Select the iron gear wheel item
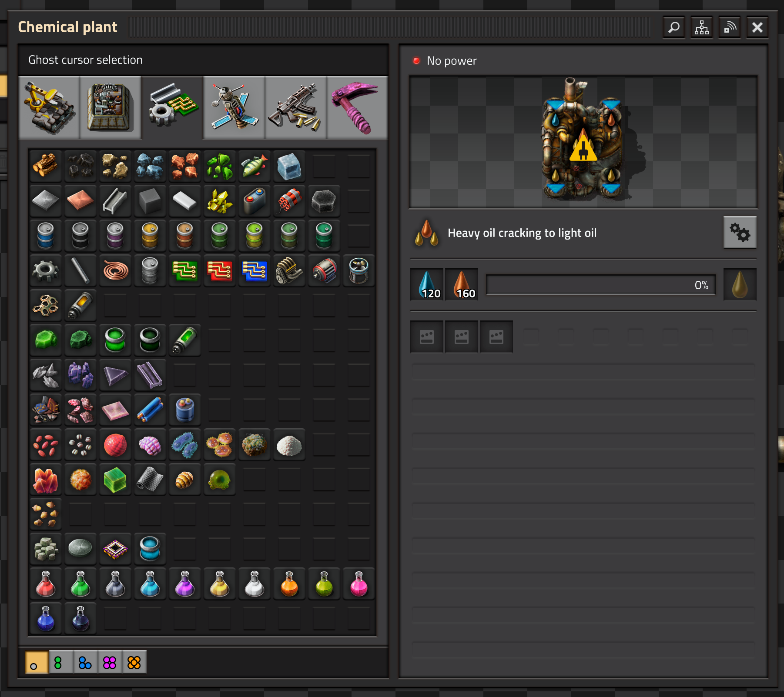Viewport: 784px width, 697px height. click(x=46, y=270)
